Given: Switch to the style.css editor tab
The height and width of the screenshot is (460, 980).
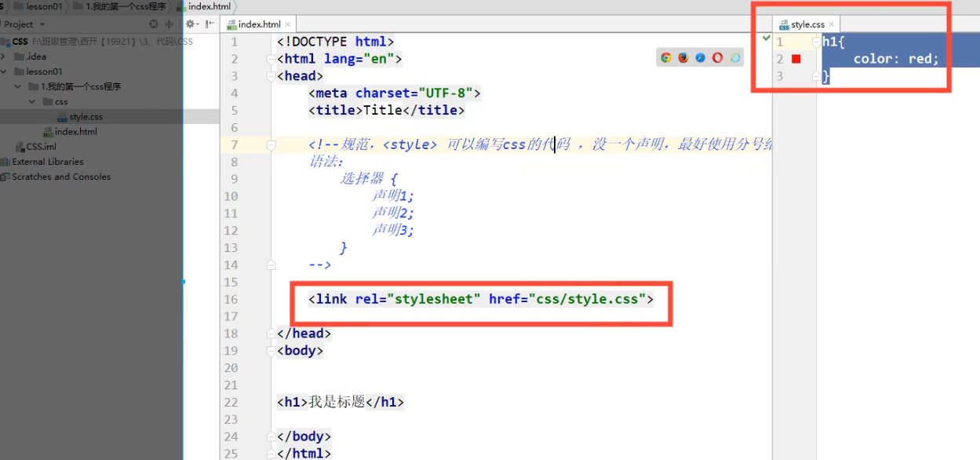Looking at the screenshot, I should [x=807, y=24].
